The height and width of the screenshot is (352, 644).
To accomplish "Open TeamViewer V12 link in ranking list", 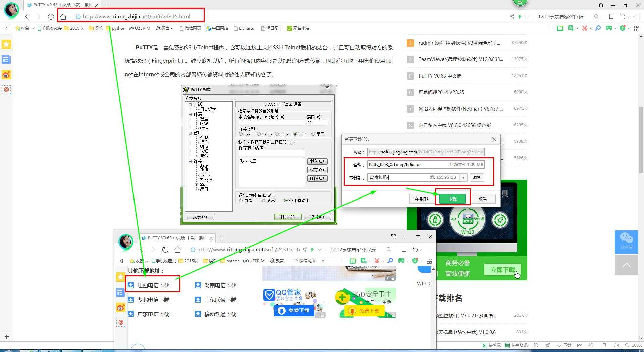I will 461,59.
